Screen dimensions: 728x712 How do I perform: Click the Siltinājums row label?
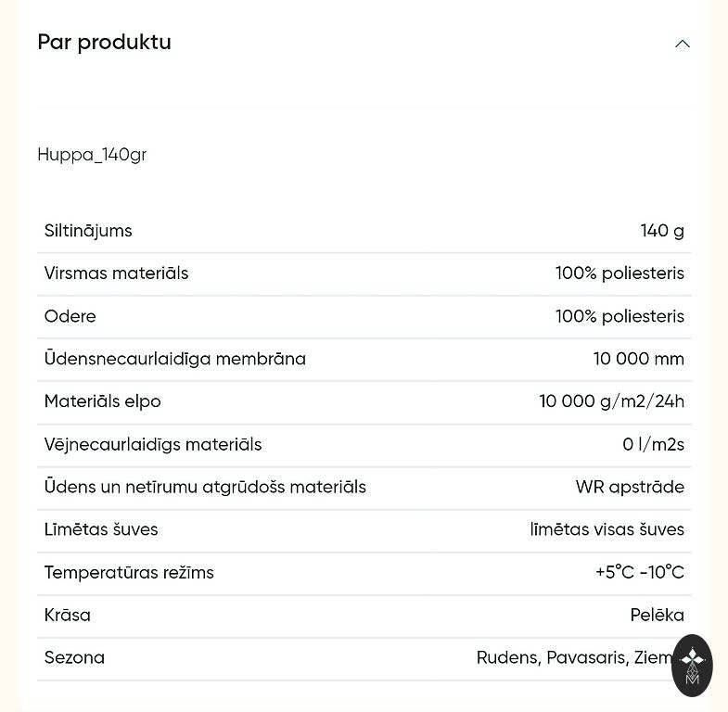point(88,231)
